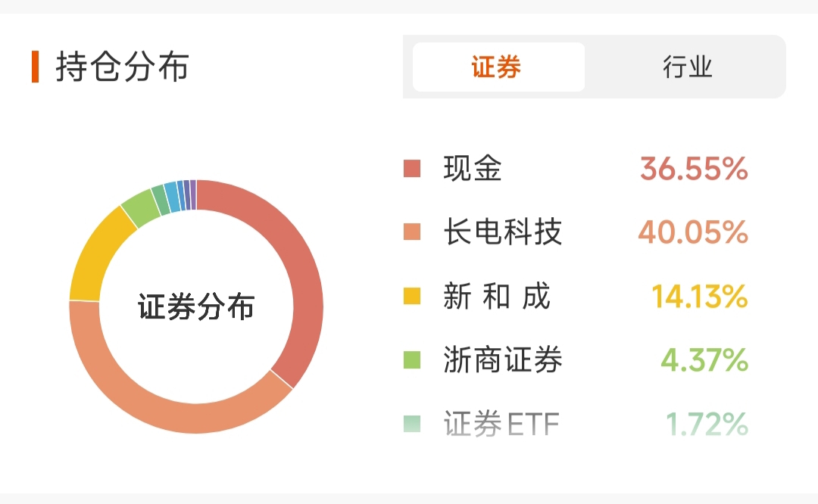
Task: Click the 14.13% percentage value
Action: point(700,296)
